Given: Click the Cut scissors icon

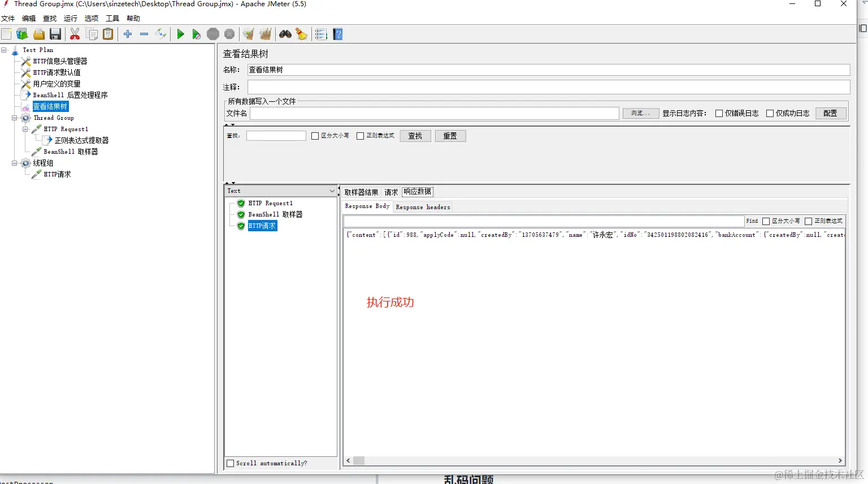Looking at the screenshot, I should point(75,34).
